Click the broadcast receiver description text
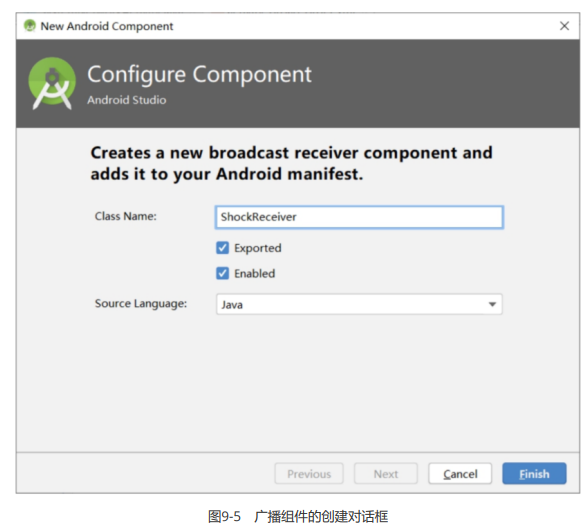The image size is (586, 526). pos(292,163)
